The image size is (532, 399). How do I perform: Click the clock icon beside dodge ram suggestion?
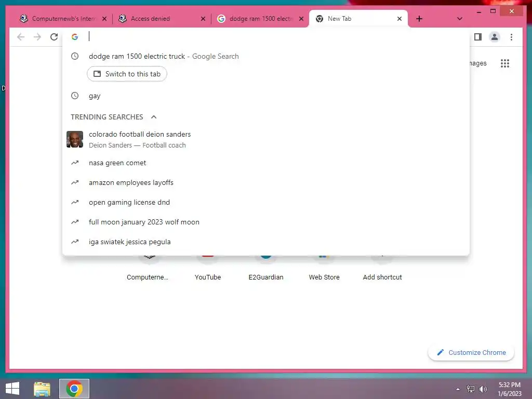click(75, 56)
